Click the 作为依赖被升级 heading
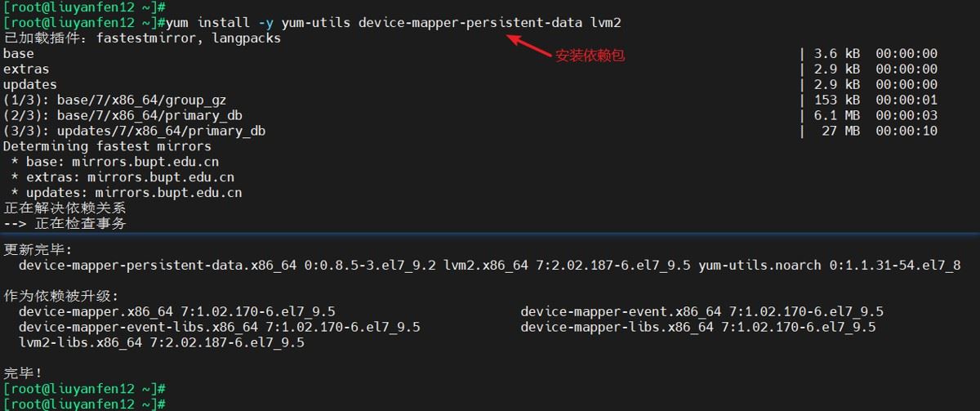 tap(60, 296)
